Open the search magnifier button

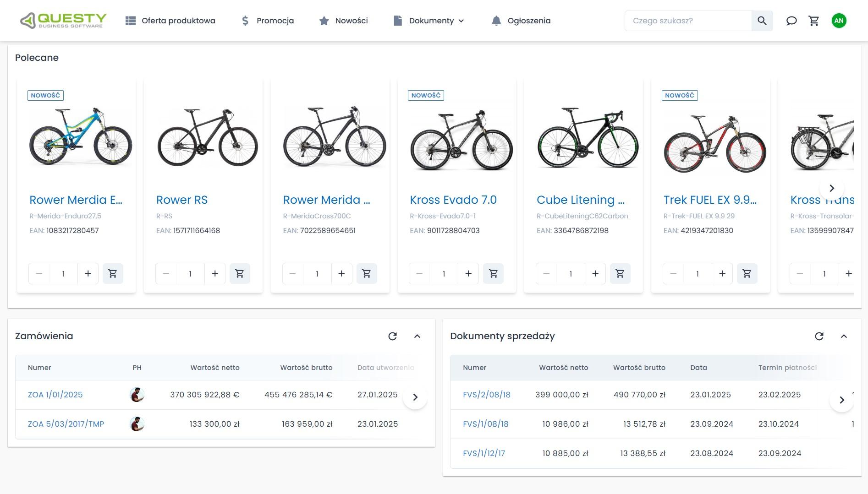pos(762,21)
